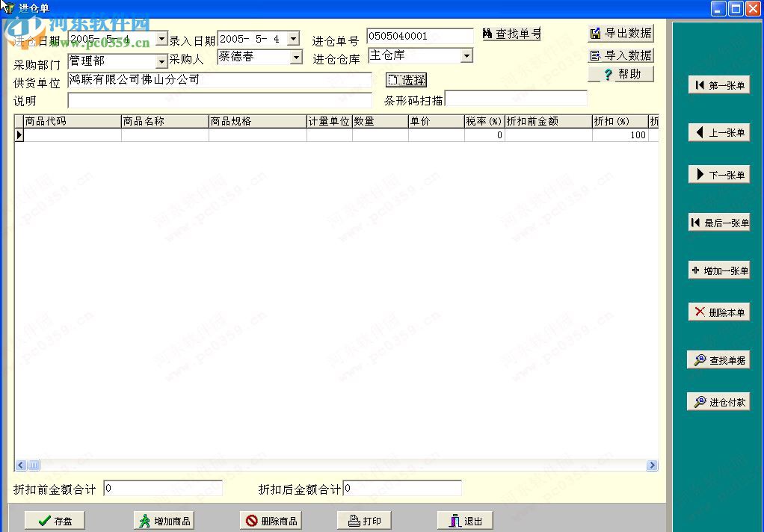764x532 pixels.
Task: Open the 录入日期 date dropdown
Action: 293,39
